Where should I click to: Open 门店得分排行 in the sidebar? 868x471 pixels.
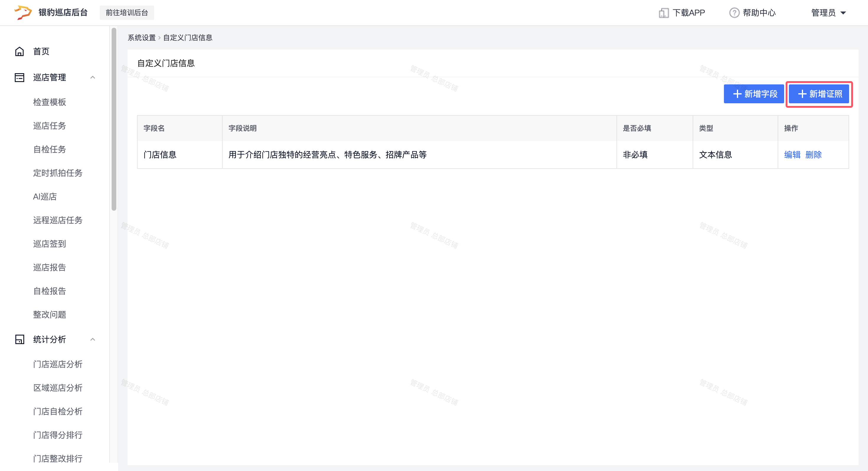[58, 435]
